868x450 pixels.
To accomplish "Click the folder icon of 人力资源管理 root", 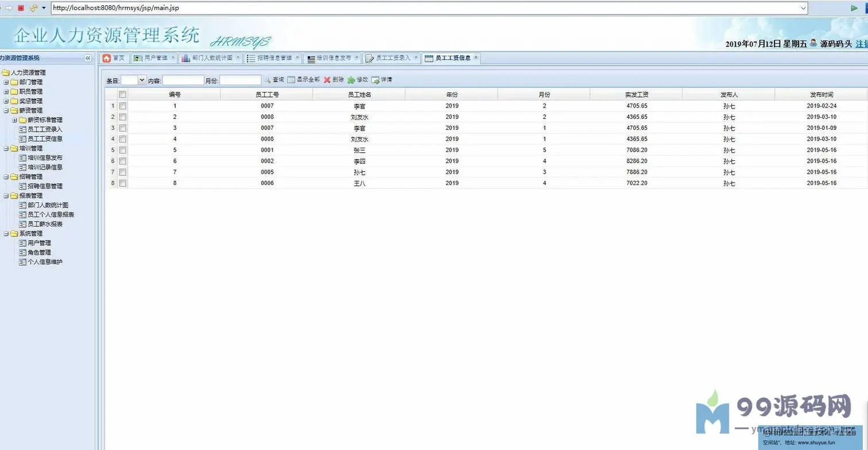I will tap(6, 72).
